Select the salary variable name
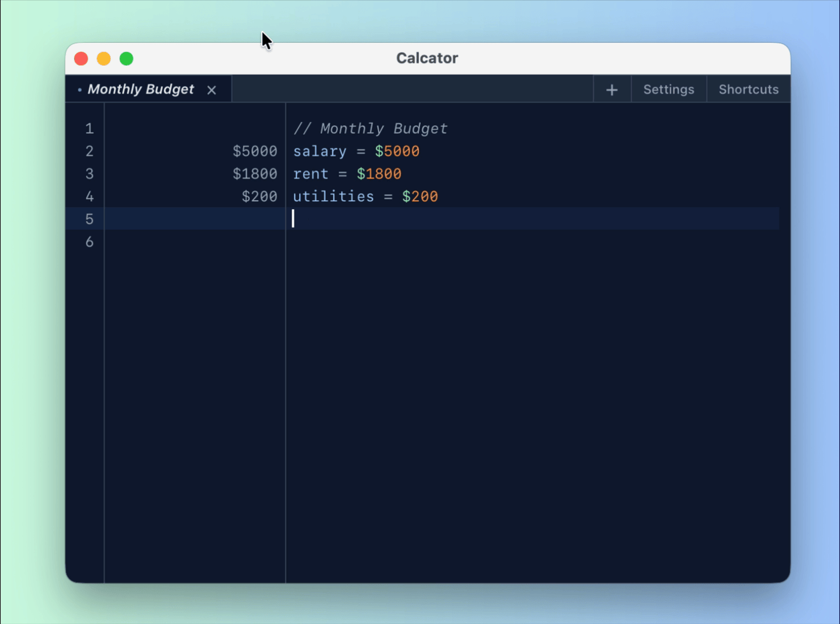The image size is (840, 624). click(320, 151)
